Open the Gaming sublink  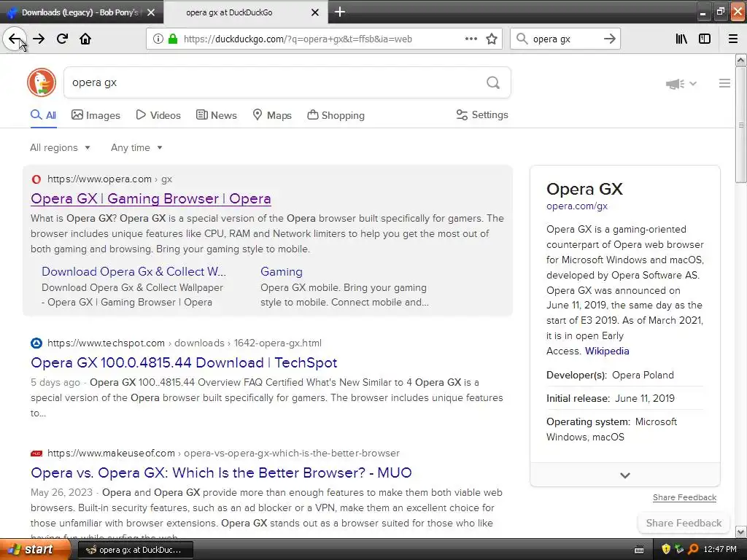281,271
